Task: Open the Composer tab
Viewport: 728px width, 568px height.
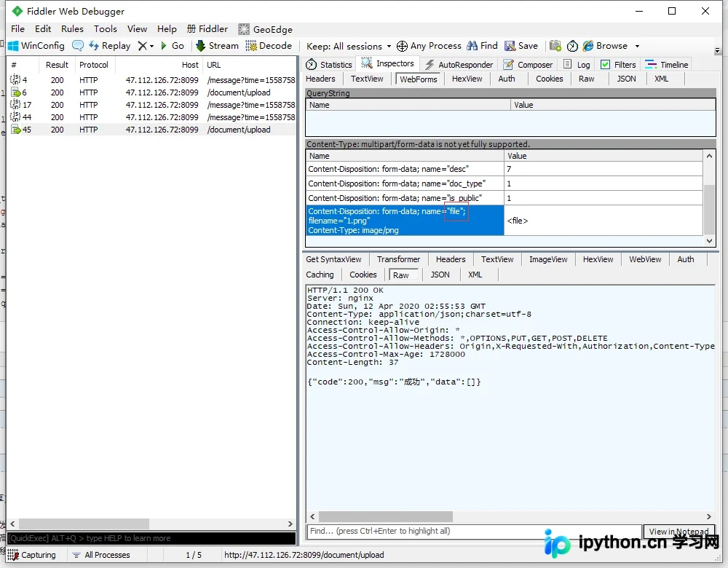Action: tap(528, 65)
